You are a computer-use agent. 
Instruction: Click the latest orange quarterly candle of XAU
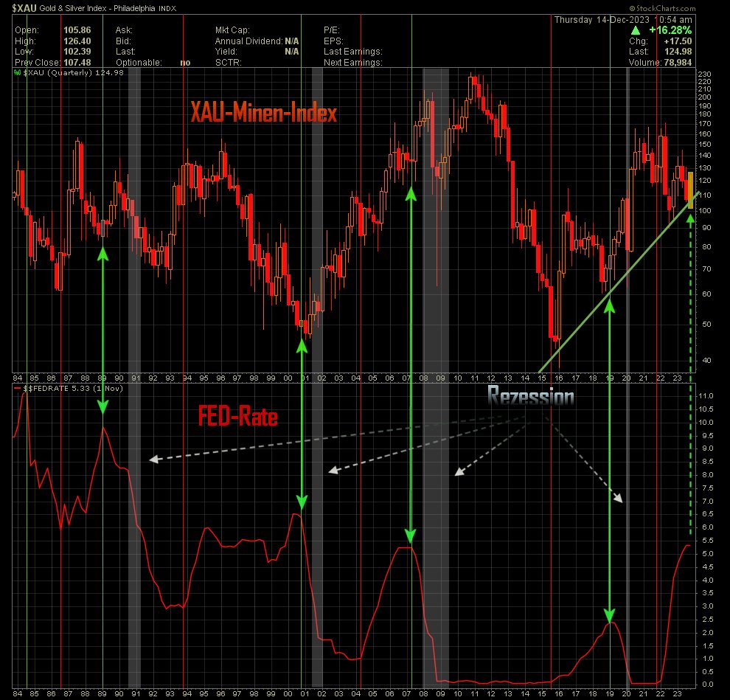(x=690, y=190)
